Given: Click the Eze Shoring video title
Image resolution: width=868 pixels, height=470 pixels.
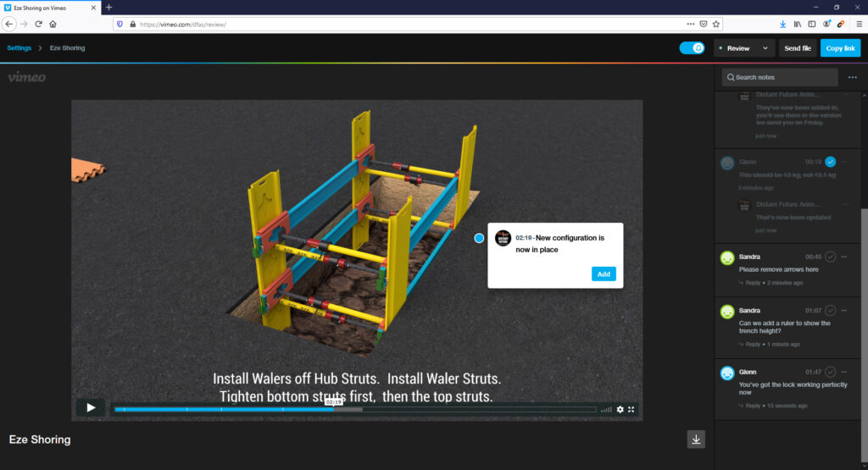Looking at the screenshot, I should coord(40,440).
